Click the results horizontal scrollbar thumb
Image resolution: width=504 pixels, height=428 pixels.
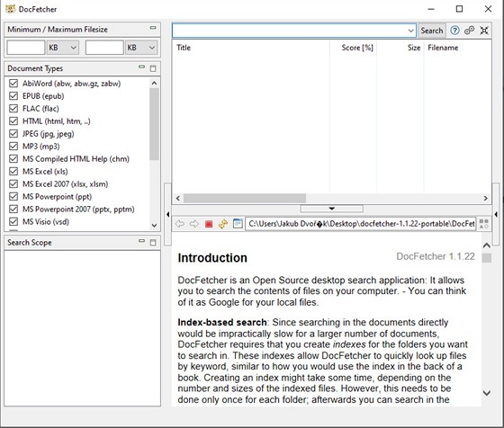coord(245,199)
